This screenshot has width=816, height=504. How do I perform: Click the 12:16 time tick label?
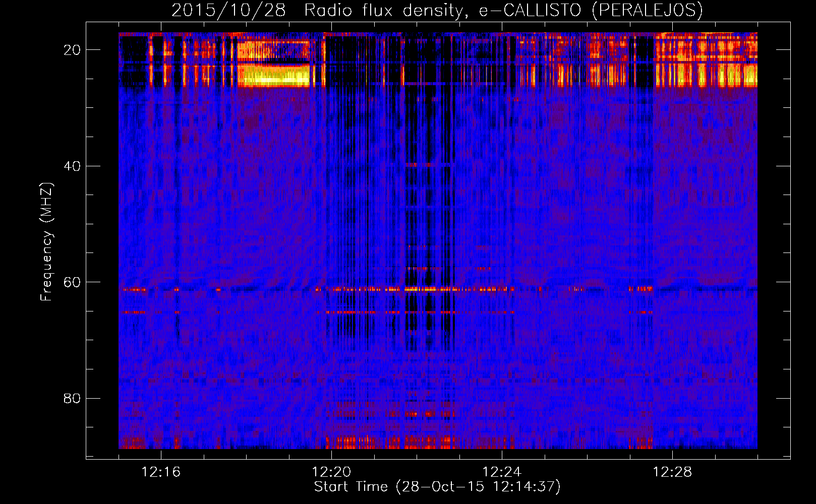(161, 472)
